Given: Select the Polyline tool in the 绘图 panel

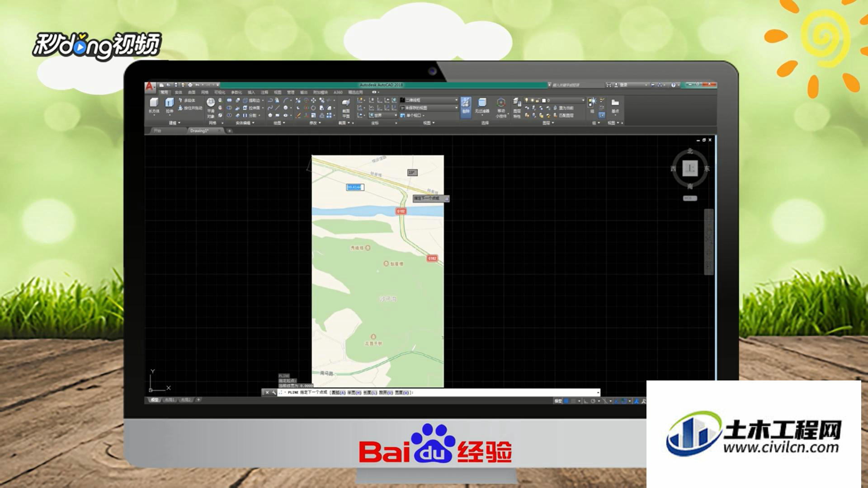Looking at the screenshot, I should click(x=270, y=100).
